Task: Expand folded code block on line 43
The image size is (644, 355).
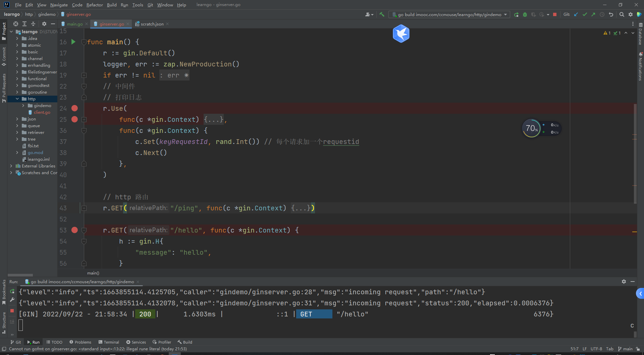Action: point(84,208)
